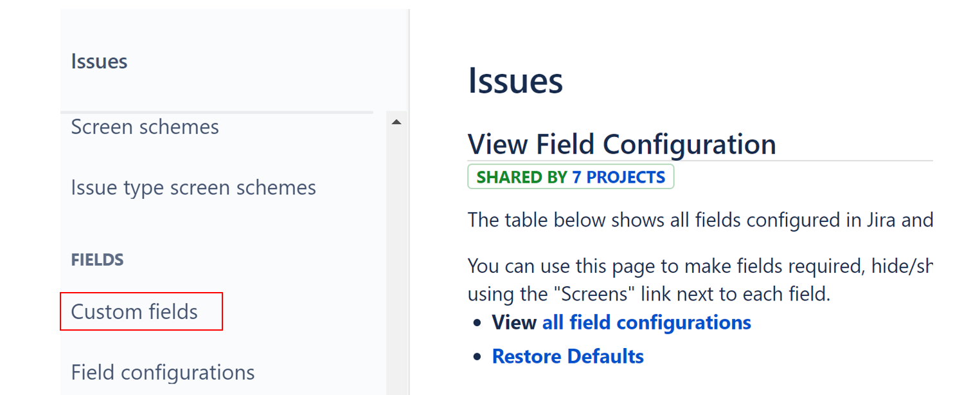
Task: Click the green SHARED BY text
Action: [522, 176]
